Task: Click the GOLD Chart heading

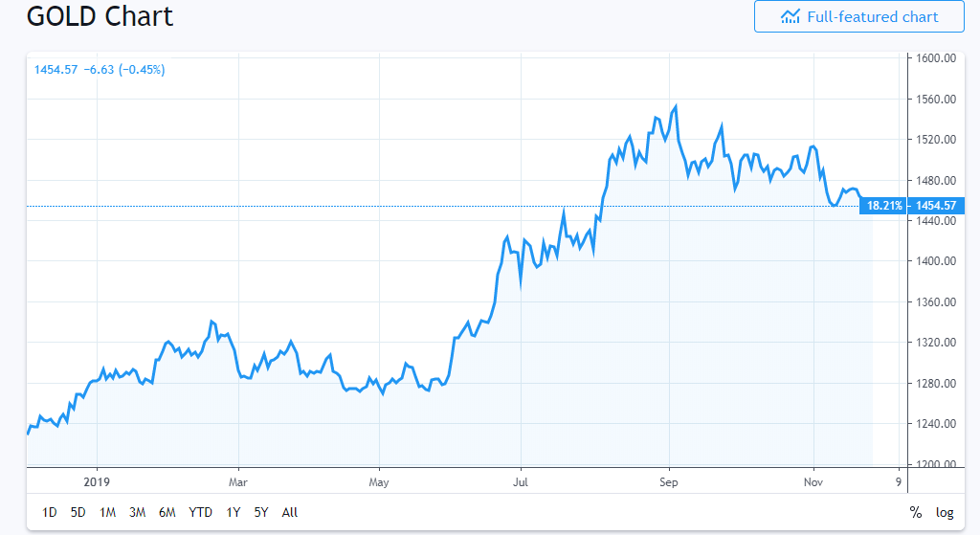Action: click(x=100, y=15)
